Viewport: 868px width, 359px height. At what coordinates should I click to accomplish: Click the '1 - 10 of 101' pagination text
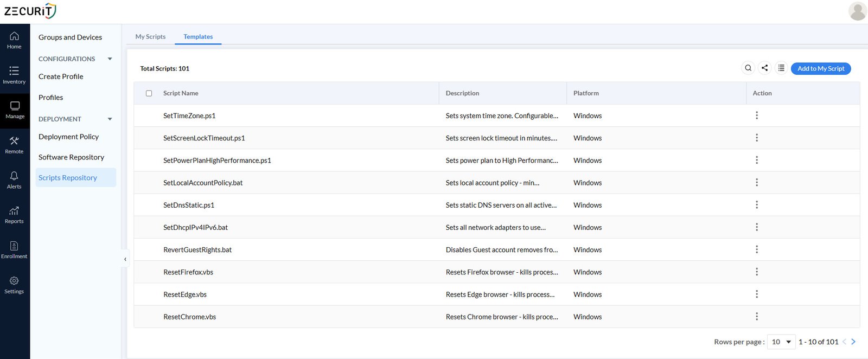pos(818,342)
